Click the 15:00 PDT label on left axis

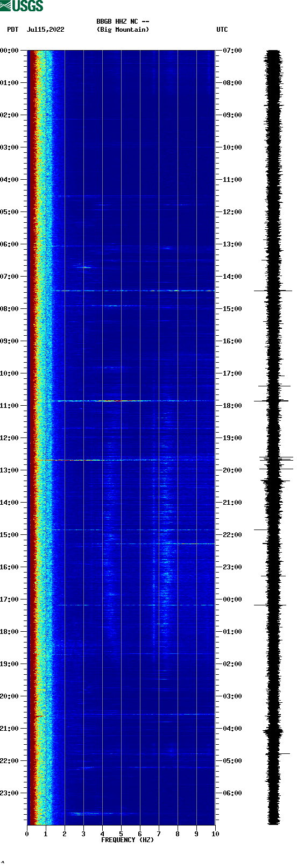[10, 535]
